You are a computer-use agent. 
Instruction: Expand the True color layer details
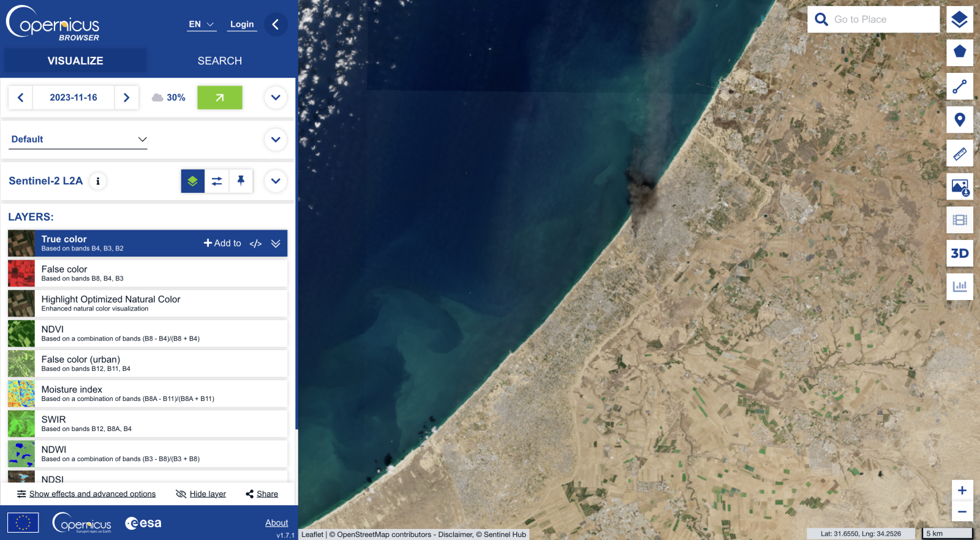pyautogui.click(x=276, y=244)
